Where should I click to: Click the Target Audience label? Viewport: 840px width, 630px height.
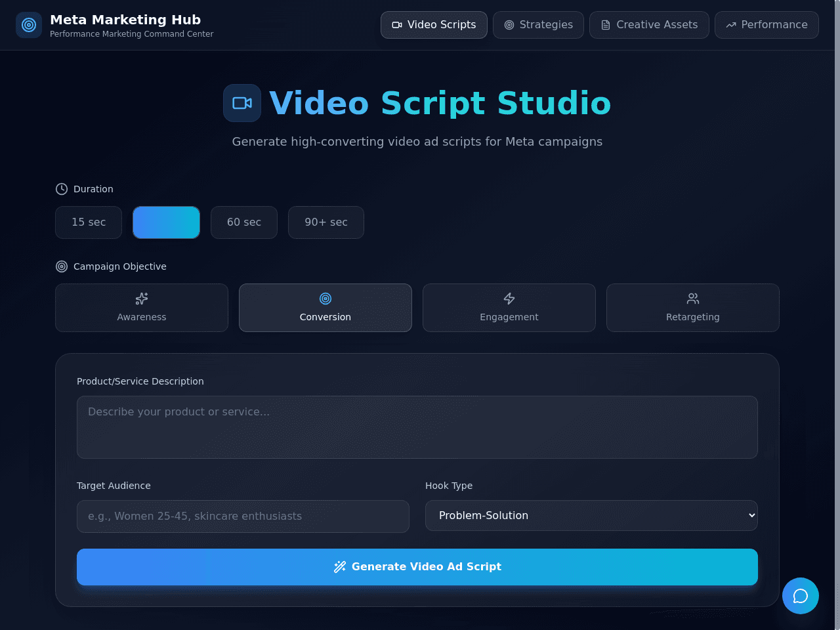pos(114,486)
